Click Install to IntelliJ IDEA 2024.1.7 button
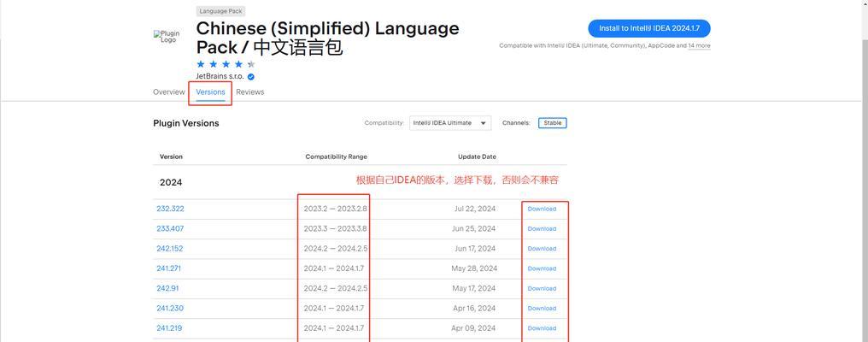The width and height of the screenshot is (868, 342). click(648, 28)
